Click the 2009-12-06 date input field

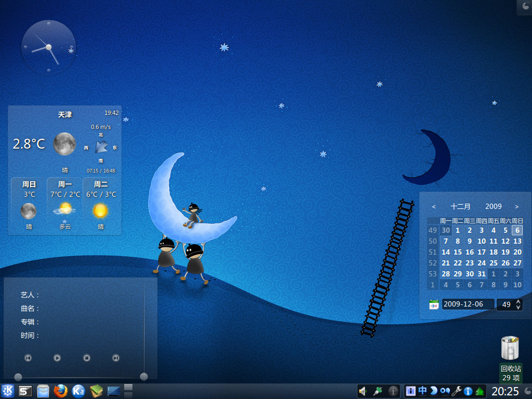pyautogui.click(x=468, y=304)
